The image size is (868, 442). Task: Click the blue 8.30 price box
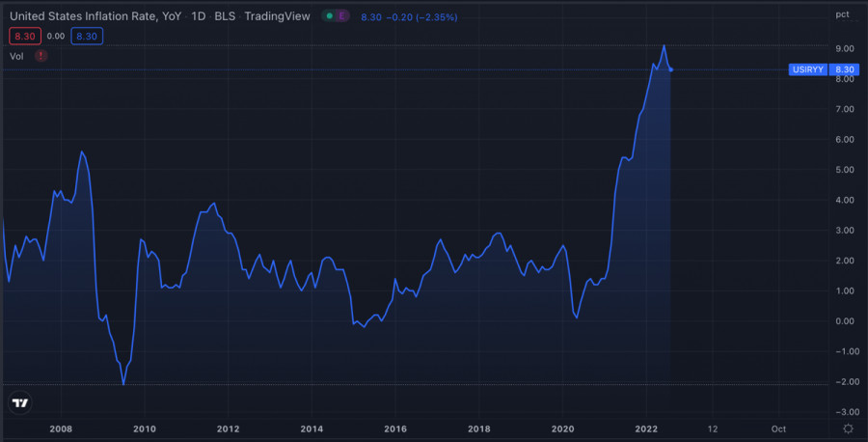[x=87, y=36]
